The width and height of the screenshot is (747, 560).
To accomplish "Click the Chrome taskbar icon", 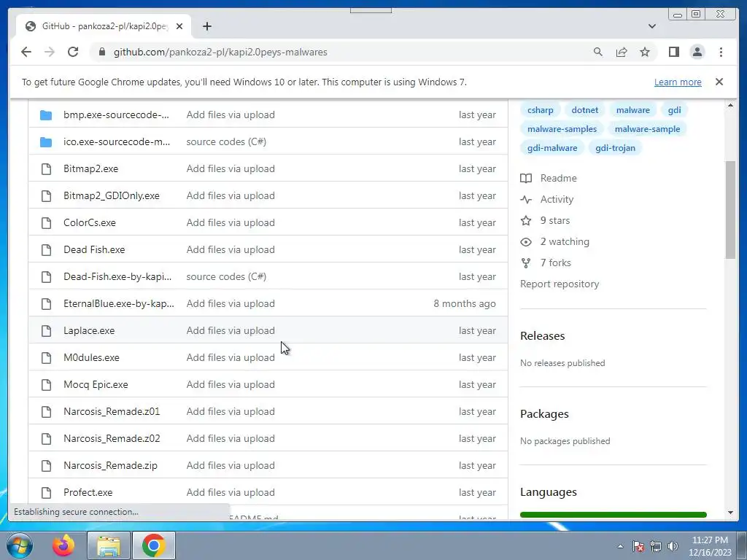I will [153, 545].
